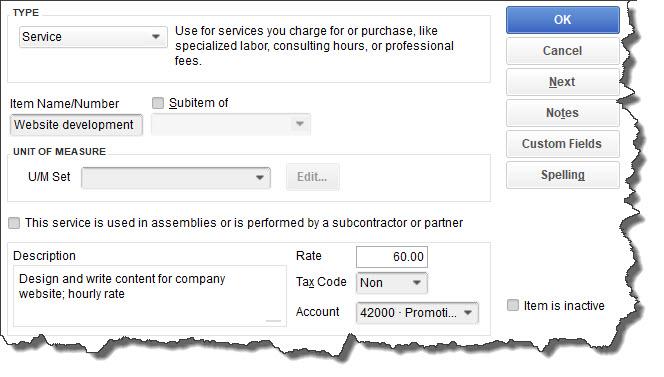
Task: Open the Service type dropdown
Action: [93, 37]
